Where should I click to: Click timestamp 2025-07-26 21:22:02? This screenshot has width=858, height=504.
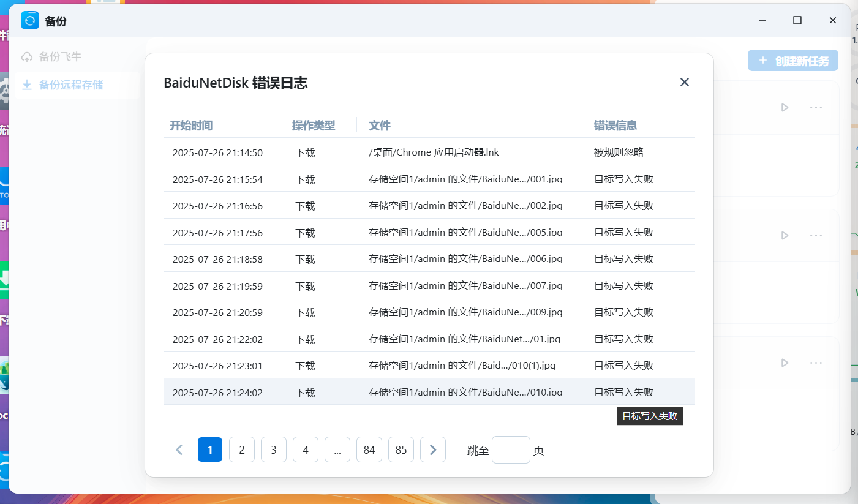217,340
